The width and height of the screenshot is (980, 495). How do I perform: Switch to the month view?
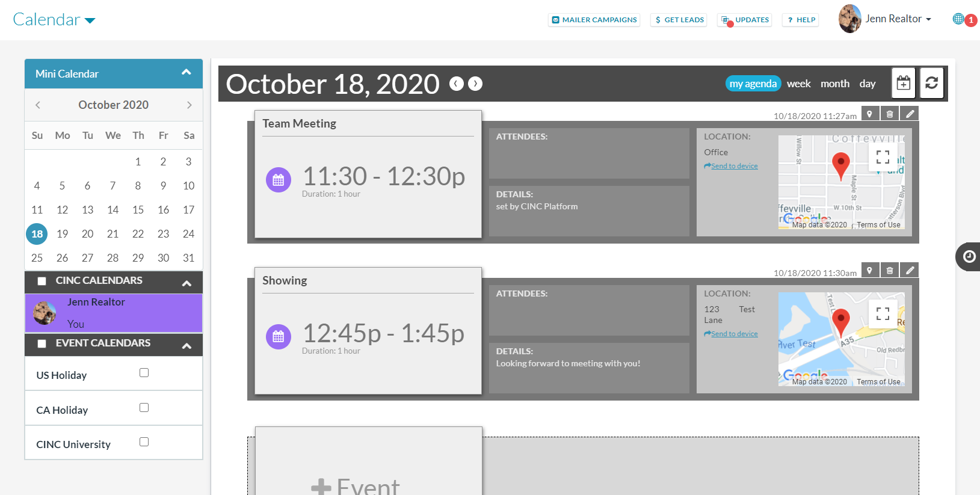point(835,84)
